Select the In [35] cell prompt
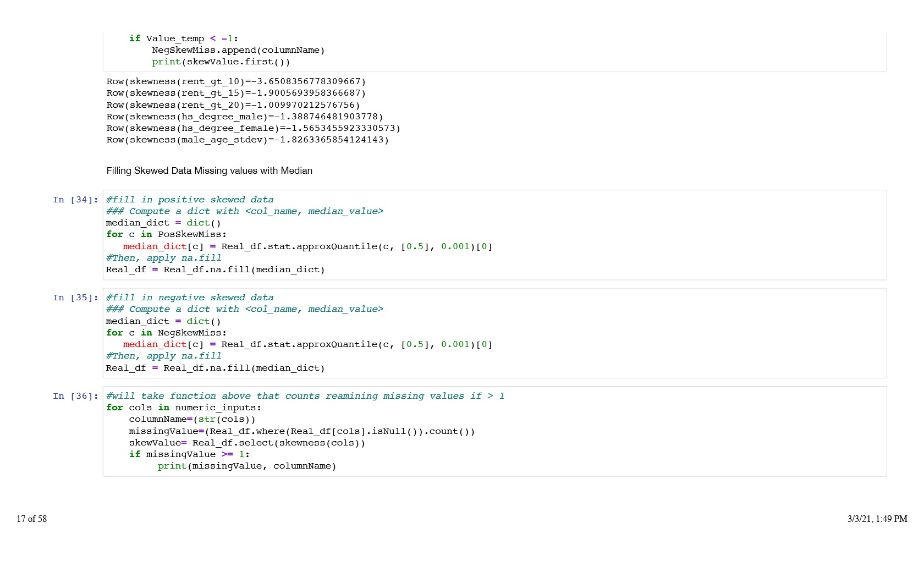The image size is (924, 561). click(x=75, y=298)
